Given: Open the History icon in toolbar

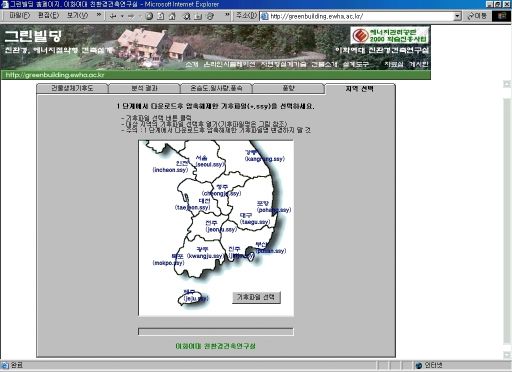Looking at the screenshot, I should pyautogui.click(x=210, y=16).
